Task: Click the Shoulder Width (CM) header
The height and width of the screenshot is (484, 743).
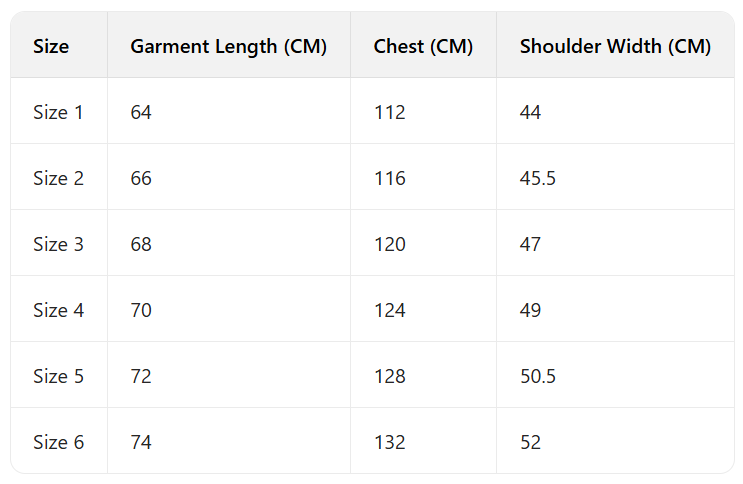Action: click(x=615, y=46)
